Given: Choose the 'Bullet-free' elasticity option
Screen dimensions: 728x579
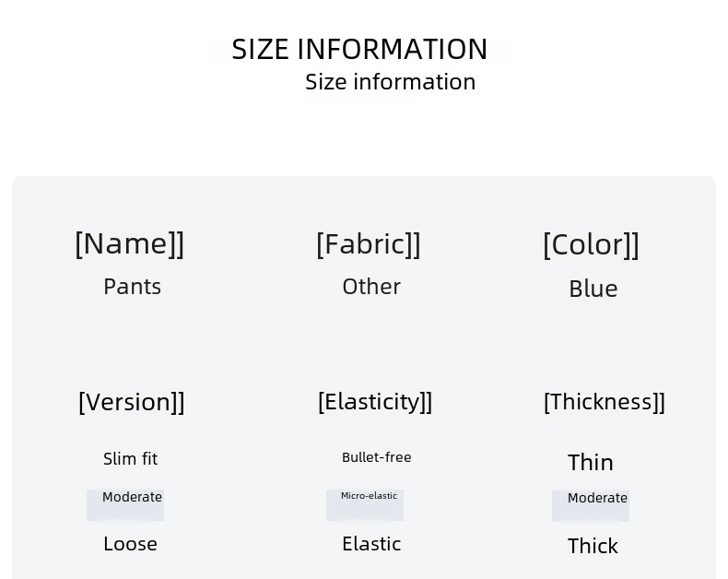Looking at the screenshot, I should (376, 457).
